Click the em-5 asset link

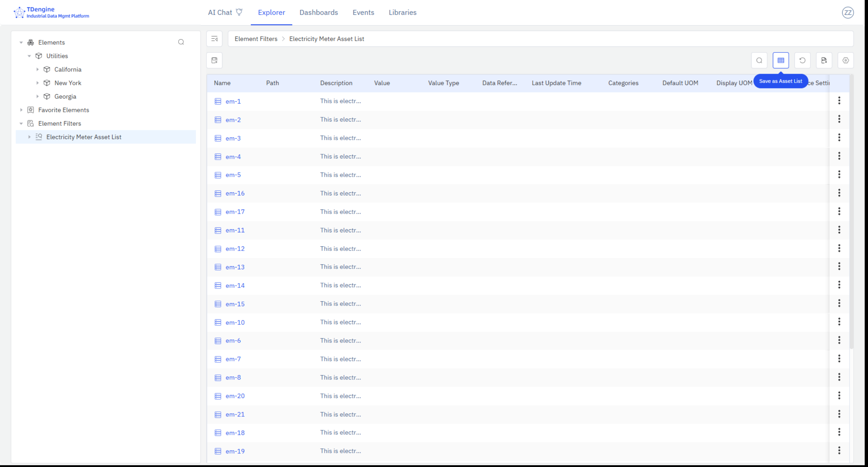233,175
